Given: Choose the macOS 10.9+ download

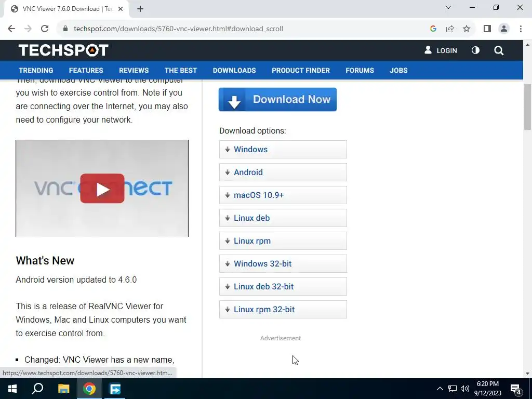Looking at the screenshot, I should tap(283, 195).
